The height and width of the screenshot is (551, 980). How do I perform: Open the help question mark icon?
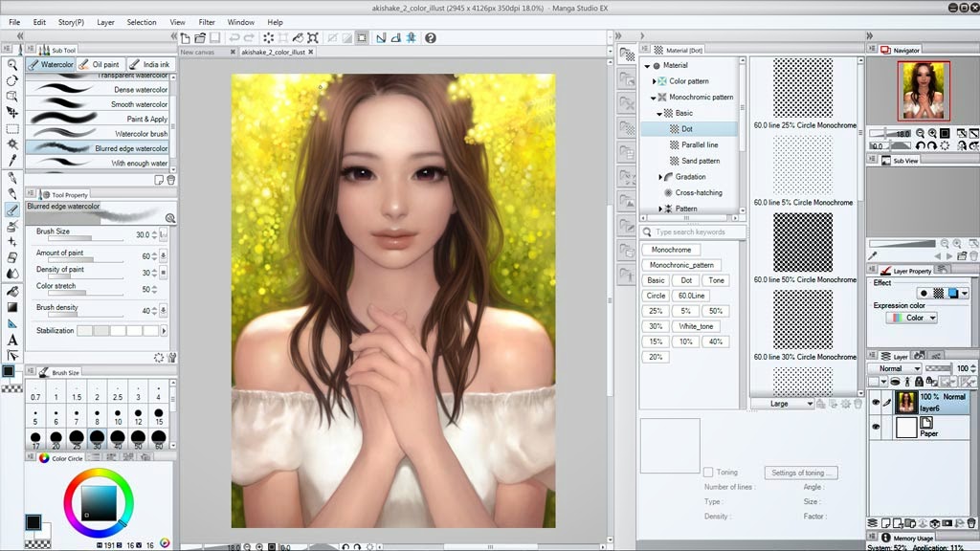tap(431, 38)
